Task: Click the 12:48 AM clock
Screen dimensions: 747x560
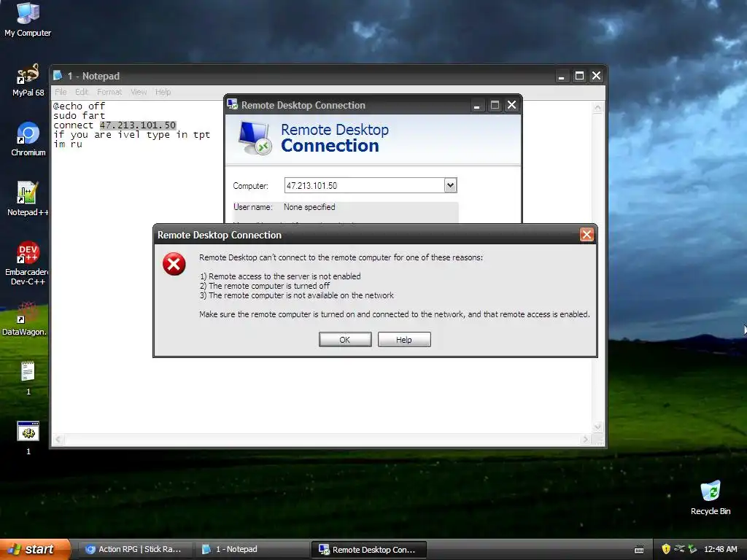Action: 720,549
